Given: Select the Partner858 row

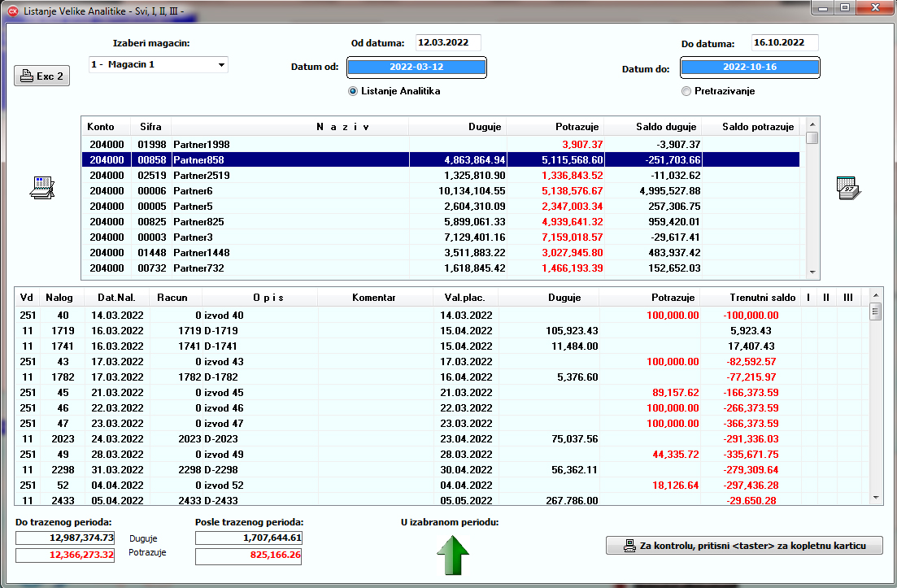Looking at the screenshot, I should 441,160.
